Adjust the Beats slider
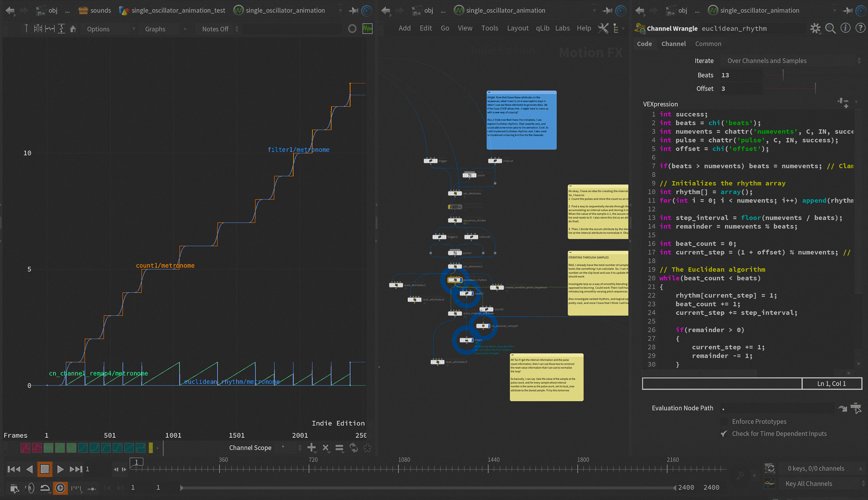868x500 pixels. (813, 75)
